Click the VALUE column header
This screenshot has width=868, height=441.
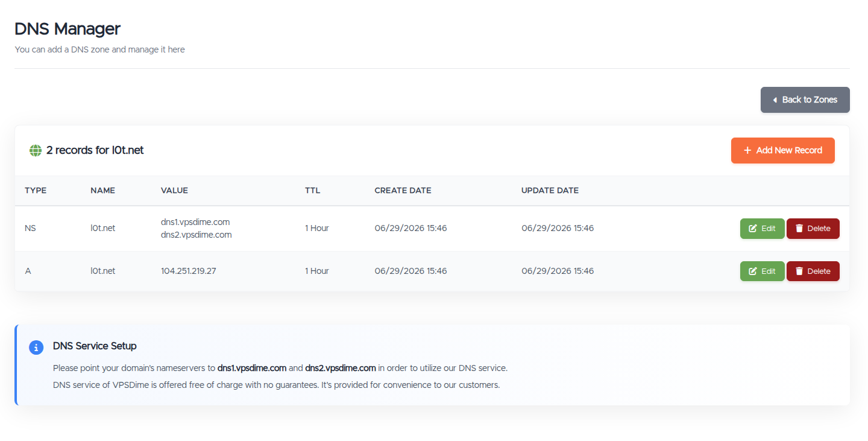point(174,191)
